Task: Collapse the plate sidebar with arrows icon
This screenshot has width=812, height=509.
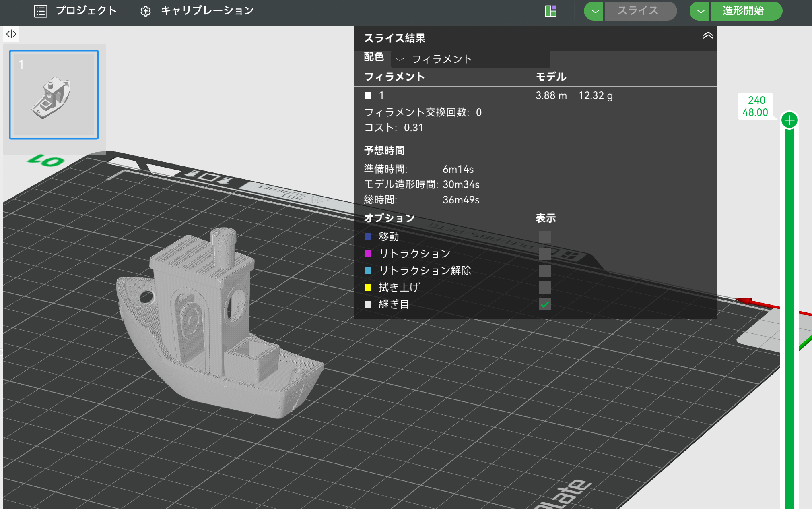Action: pyautogui.click(x=11, y=34)
